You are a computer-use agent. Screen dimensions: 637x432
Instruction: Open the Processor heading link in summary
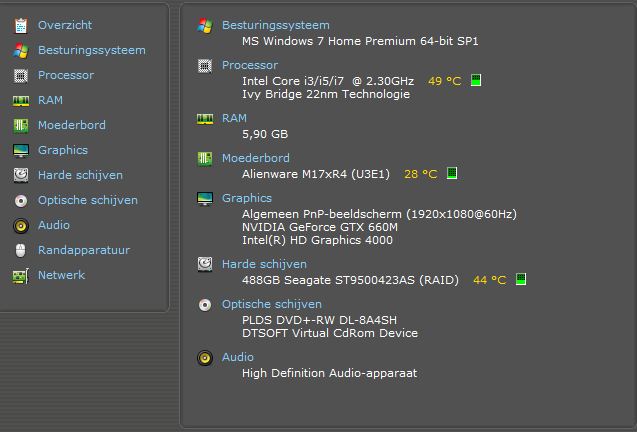click(x=250, y=65)
